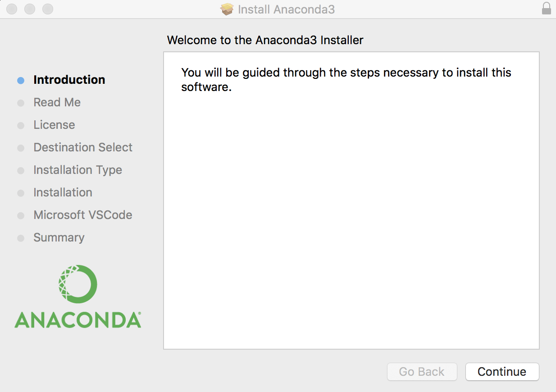Open the Installation step

coord(63,192)
